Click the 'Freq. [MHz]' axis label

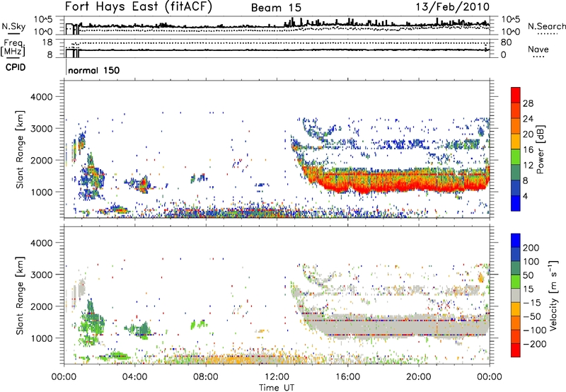pos(13,48)
